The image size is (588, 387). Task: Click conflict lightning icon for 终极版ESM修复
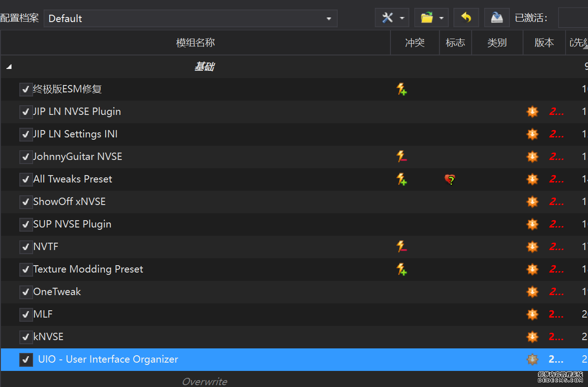tap(402, 89)
